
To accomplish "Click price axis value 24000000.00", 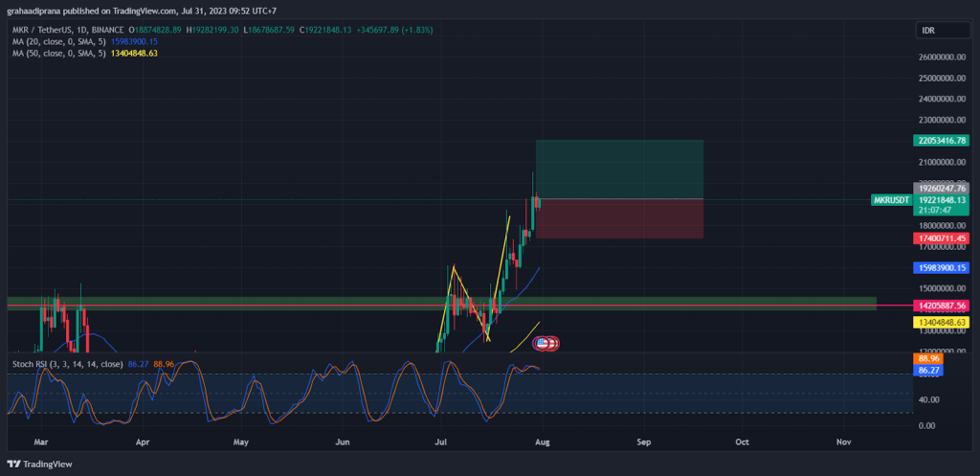I will coord(942,99).
